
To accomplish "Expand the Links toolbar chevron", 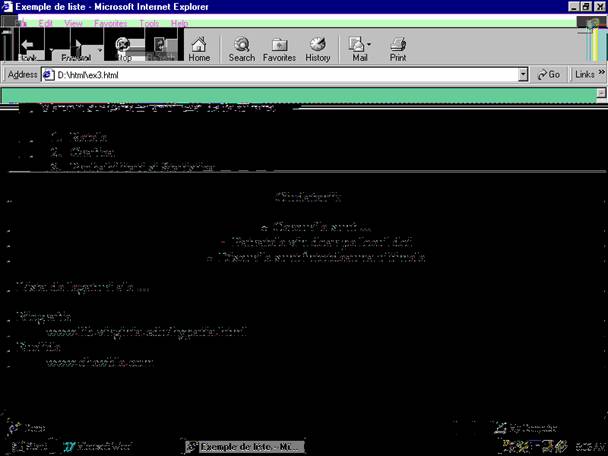I will point(601,75).
